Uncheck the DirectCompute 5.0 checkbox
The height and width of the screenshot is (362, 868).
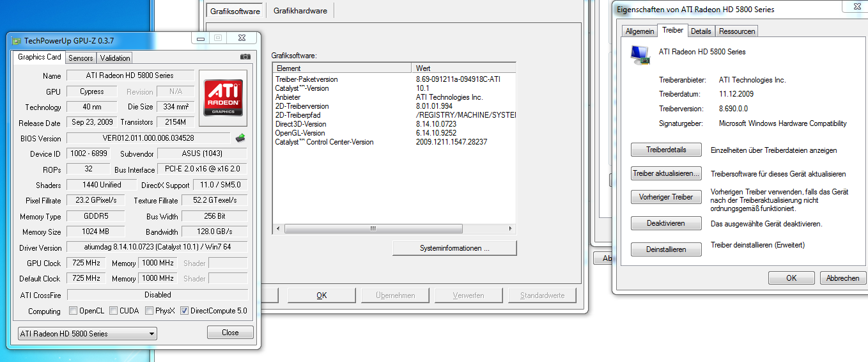pyautogui.click(x=185, y=311)
